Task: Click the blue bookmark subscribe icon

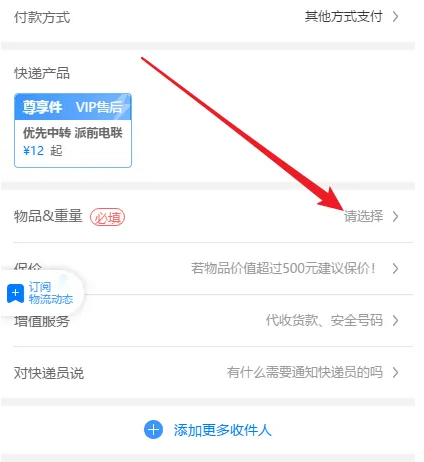Action: (x=15, y=294)
